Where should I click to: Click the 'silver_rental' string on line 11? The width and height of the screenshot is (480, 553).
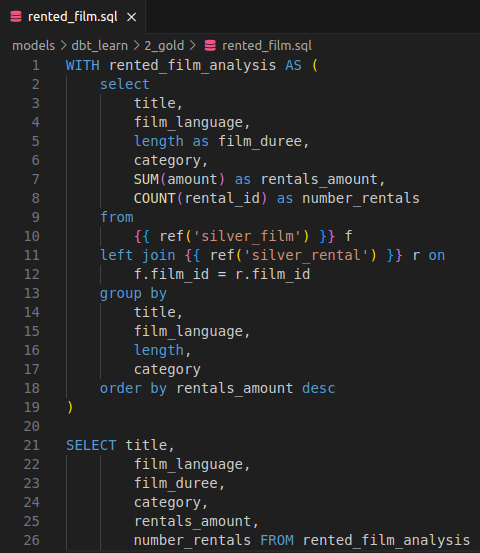click(306, 255)
